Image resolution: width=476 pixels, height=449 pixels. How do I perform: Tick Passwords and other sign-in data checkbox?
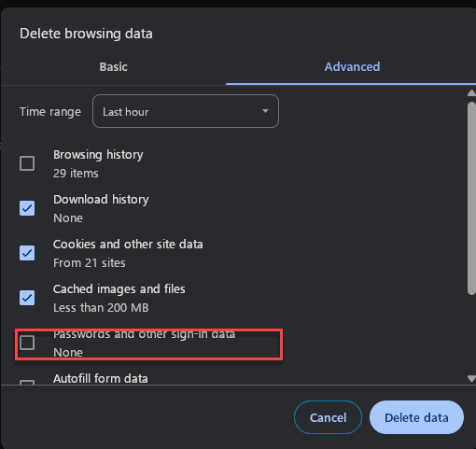tap(27, 343)
